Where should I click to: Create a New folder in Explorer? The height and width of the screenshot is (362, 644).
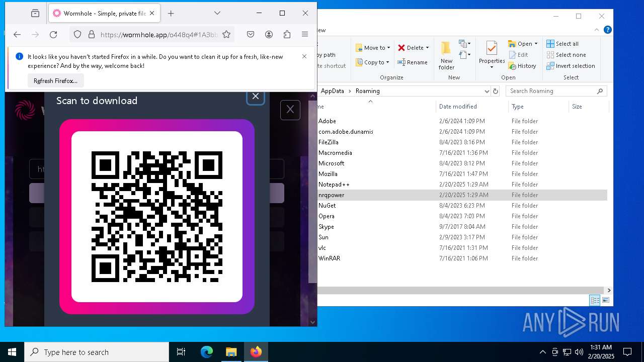coord(446,56)
